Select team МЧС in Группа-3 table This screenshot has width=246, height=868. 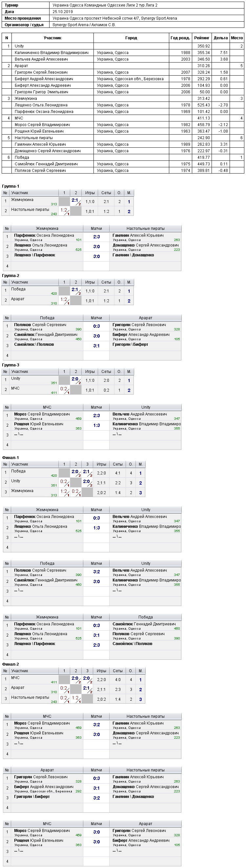[15, 388]
